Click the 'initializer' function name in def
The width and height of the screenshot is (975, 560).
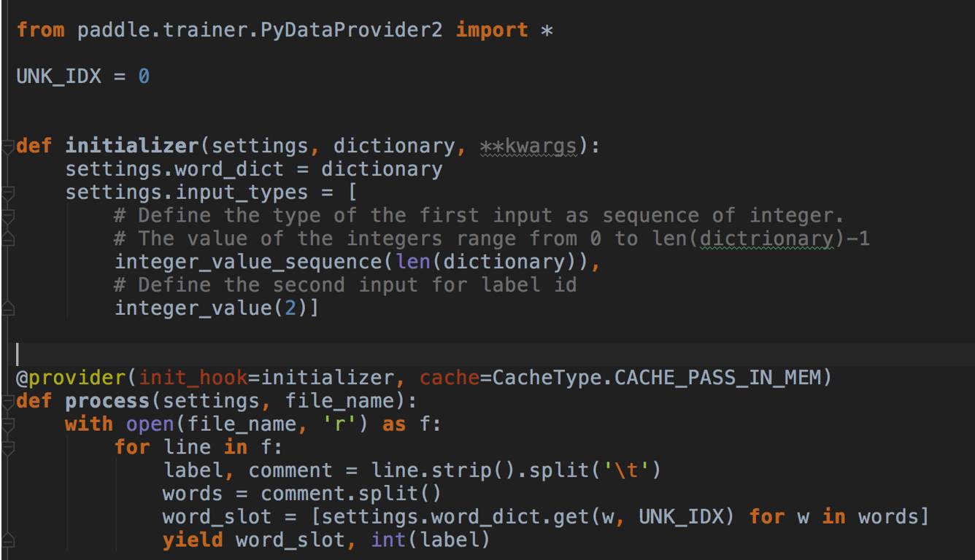tap(131, 146)
